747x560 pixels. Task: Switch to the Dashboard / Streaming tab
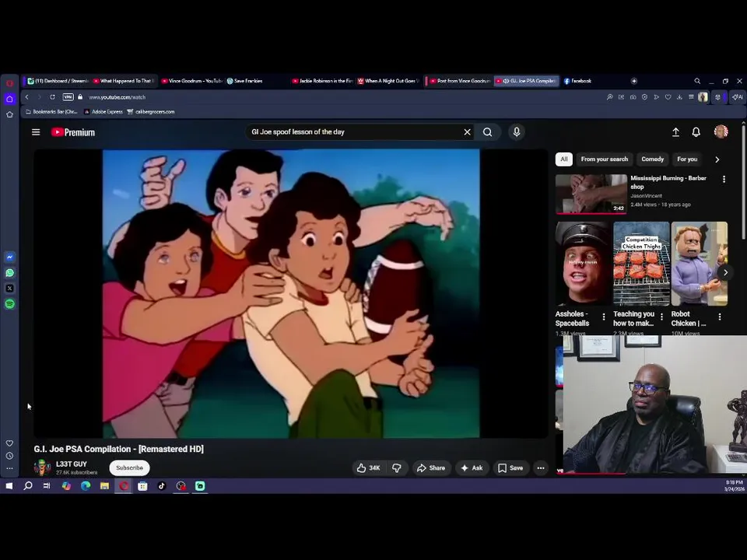(x=58, y=81)
